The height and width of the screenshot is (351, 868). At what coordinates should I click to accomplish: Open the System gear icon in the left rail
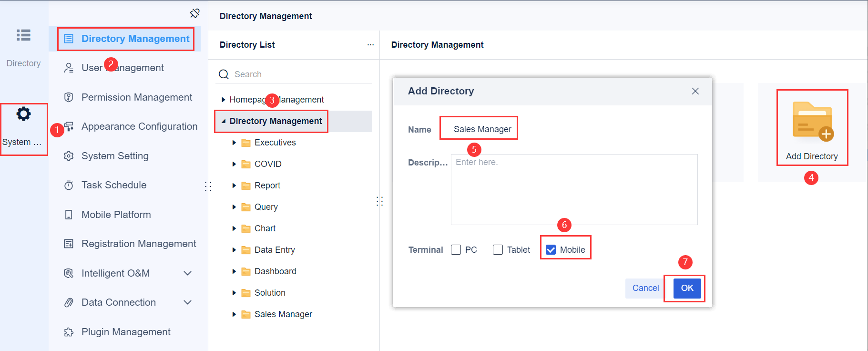point(23,114)
